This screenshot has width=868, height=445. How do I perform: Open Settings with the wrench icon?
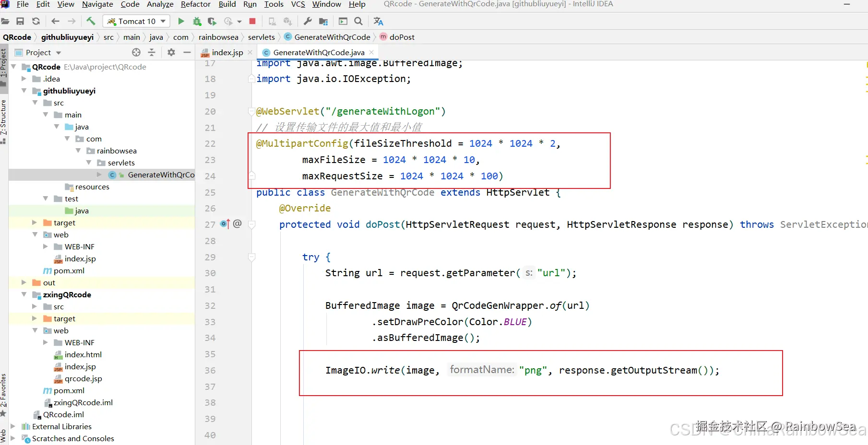[x=308, y=21]
